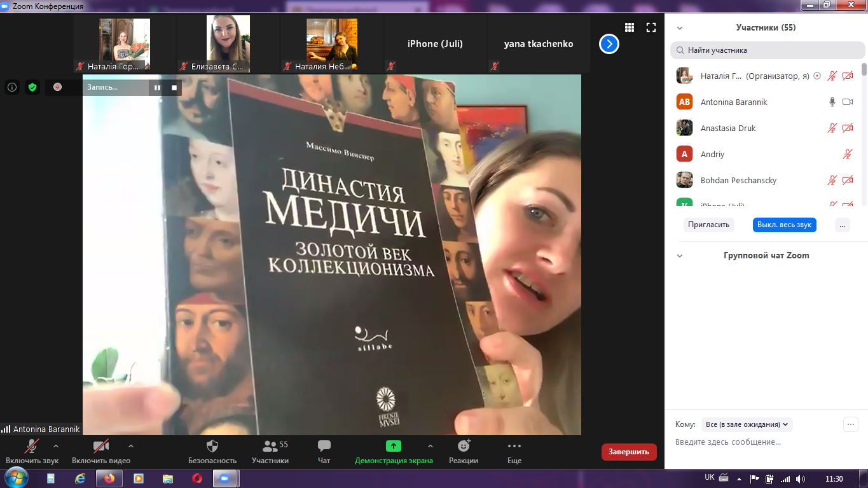Click Bohdan Peschanscky's disabled camera icon
Image resolution: width=868 pixels, height=488 pixels.
click(x=848, y=180)
